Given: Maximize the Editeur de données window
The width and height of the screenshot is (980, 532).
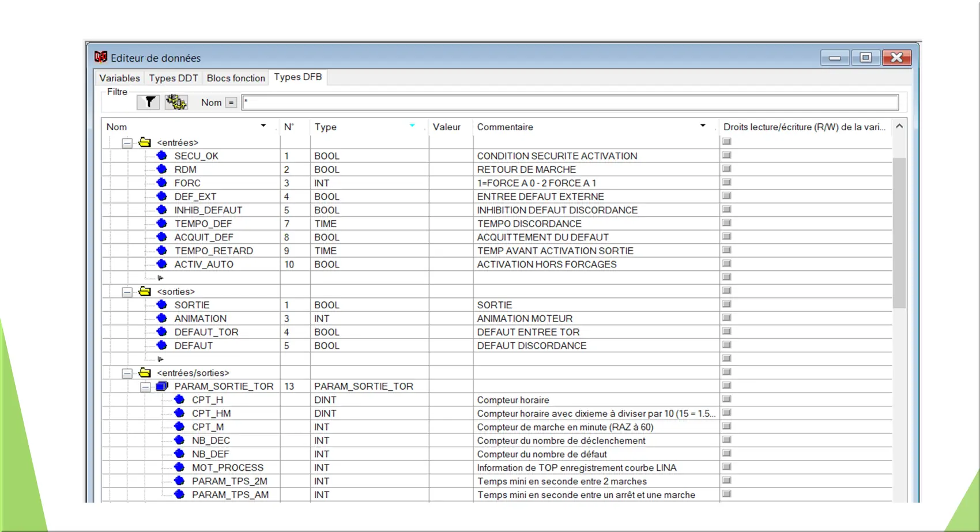Looking at the screenshot, I should click(x=865, y=57).
